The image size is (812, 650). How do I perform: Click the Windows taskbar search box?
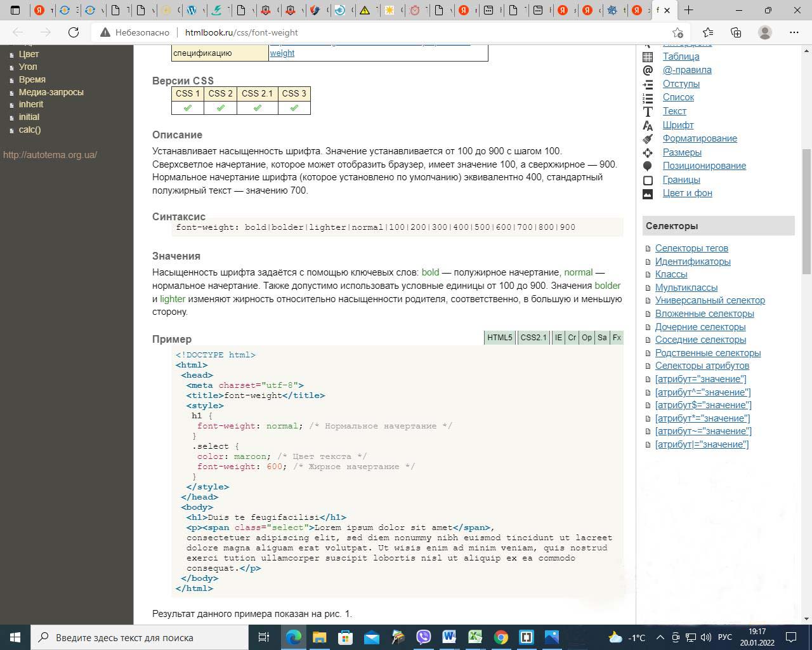[140, 637]
